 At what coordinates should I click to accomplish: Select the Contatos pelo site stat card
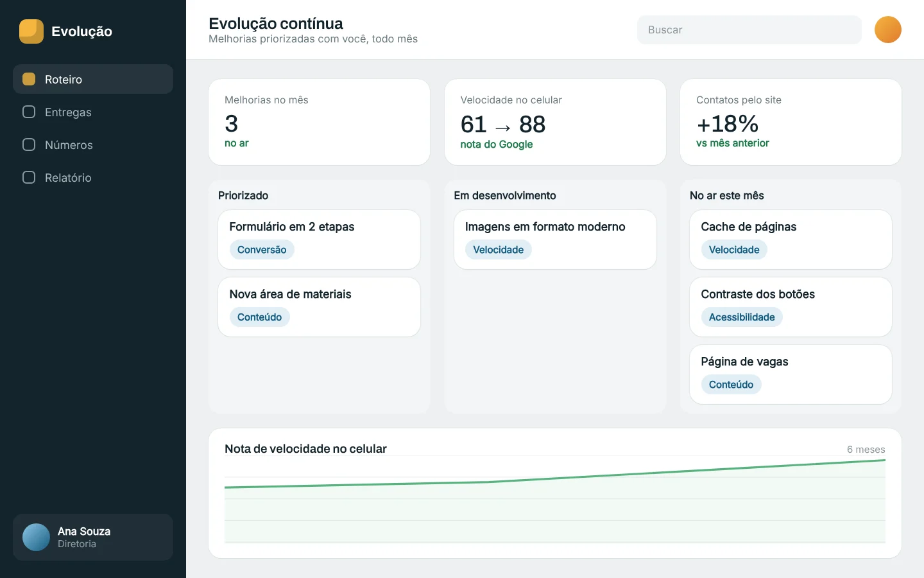click(x=791, y=122)
